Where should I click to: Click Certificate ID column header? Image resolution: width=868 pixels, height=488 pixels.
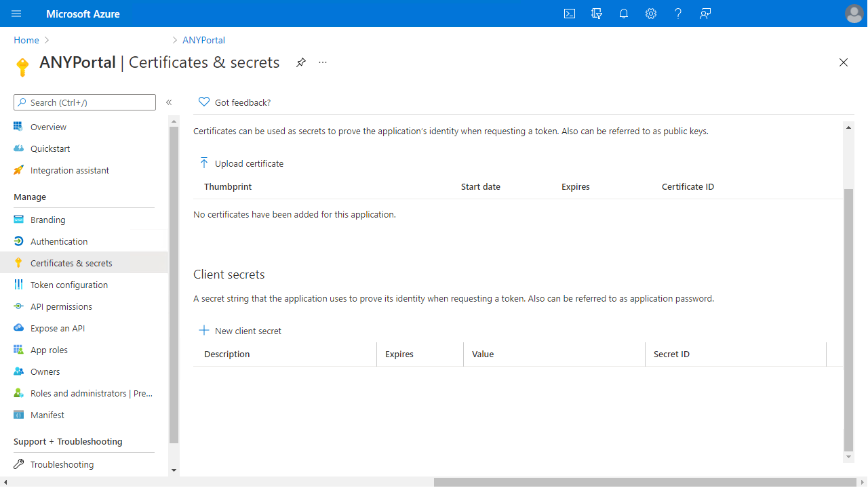click(688, 186)
